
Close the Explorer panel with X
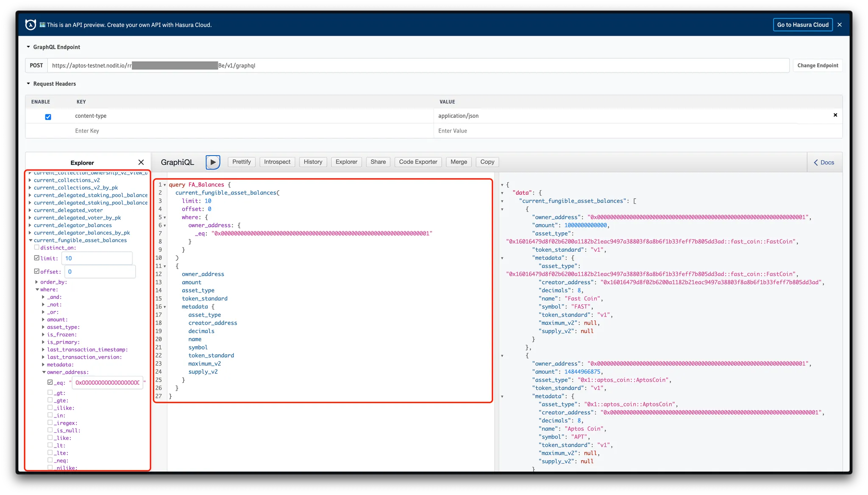click(141, 162)
